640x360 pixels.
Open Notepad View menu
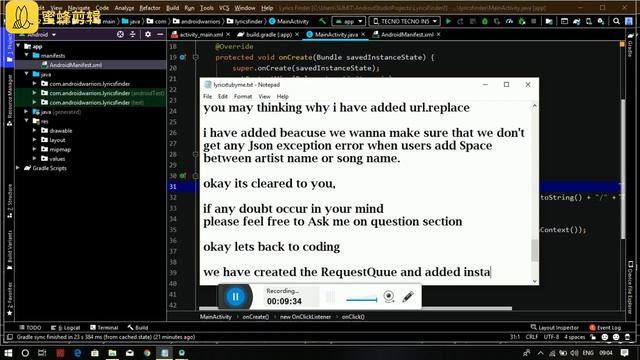pyautogui.click(x=264, y=96)
